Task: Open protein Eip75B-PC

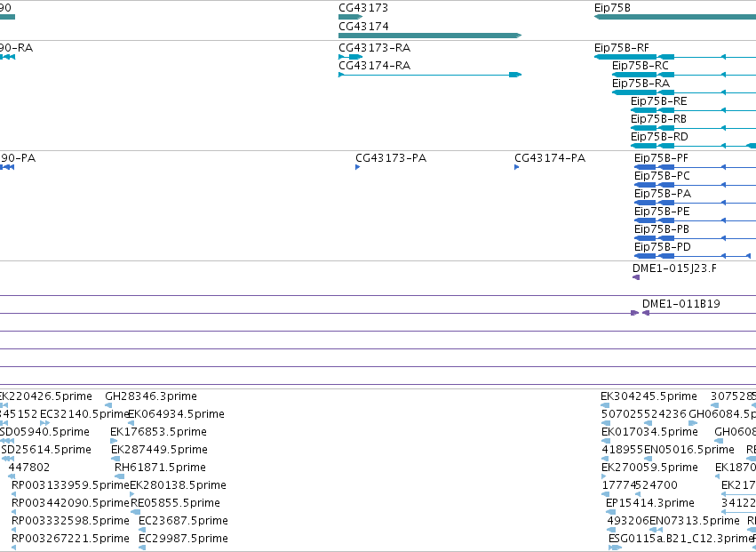Action: pyautogui.click(x=662, y=176)
